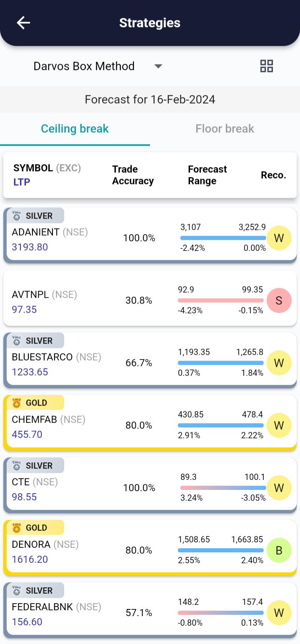300x644 pixels.
Task: Expand the strategy selector arrow
Action: point(158,66)
